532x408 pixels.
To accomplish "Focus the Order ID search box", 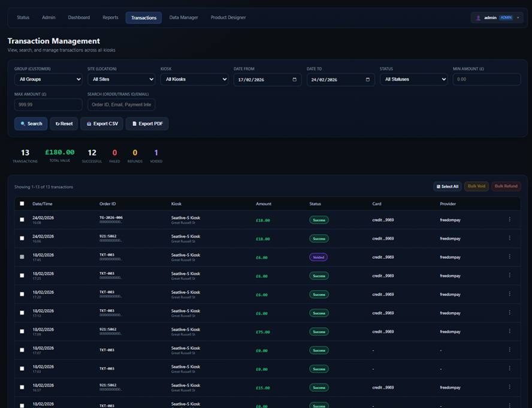I will (121, 105).
